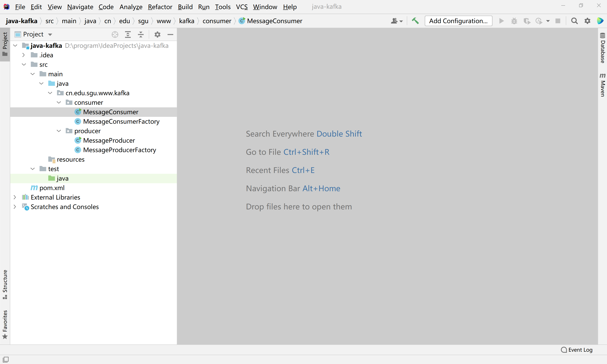Toggle the Maven tool window tab
Image resolution: width=607 pixels, height=364 pixels.
pos(602,85)
